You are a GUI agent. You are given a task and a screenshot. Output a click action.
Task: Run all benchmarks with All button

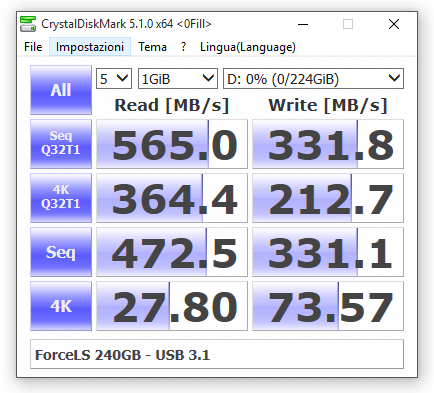(61, 90)
